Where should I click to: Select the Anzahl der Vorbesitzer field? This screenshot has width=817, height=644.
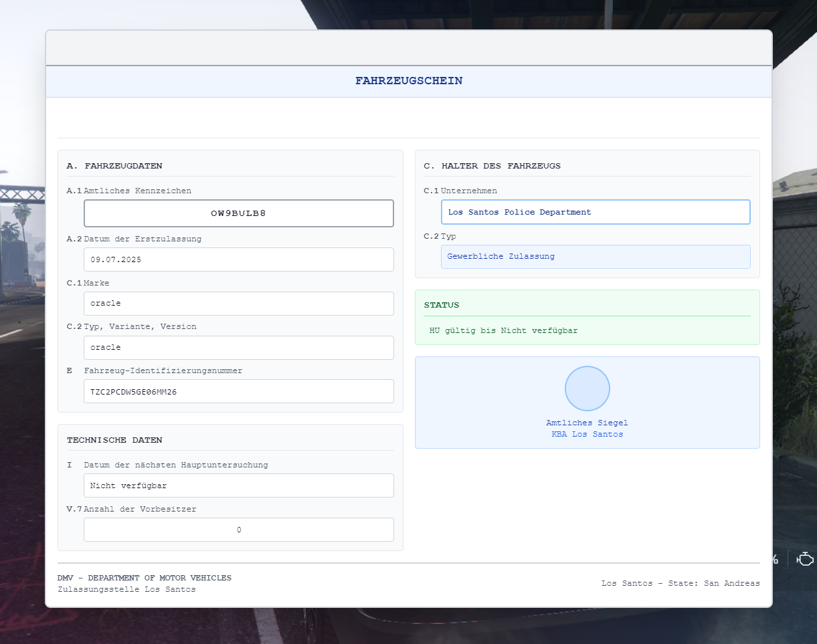click(x=238, y=530)
